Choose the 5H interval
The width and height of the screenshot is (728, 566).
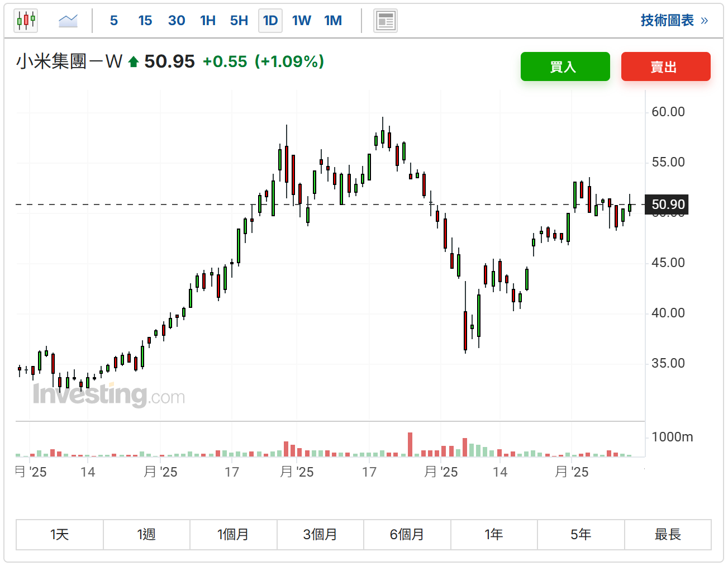click(x=239, y=21)
